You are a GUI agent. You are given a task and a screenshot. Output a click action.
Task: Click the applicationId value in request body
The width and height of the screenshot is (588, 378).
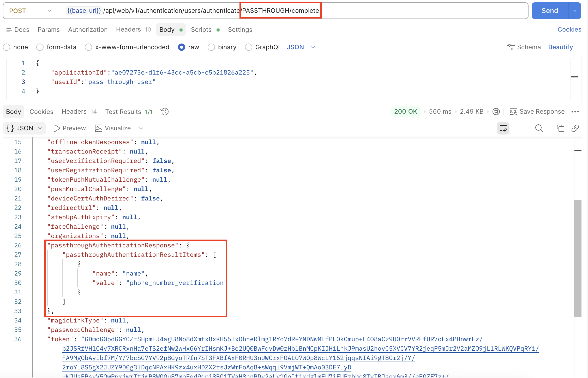pos(182,72)
